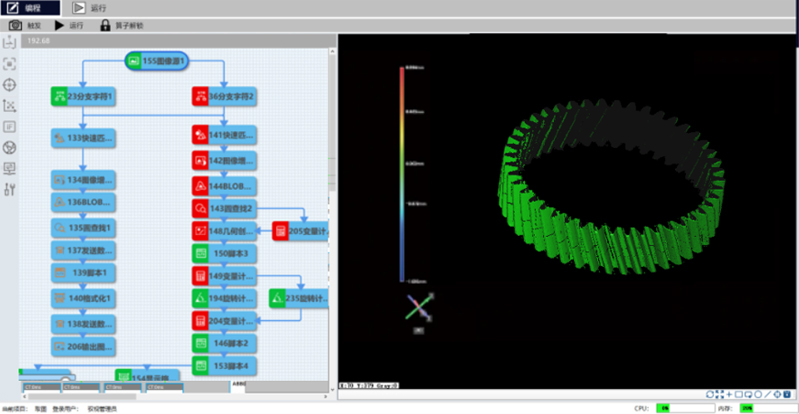Open the IF logic tools in left sidebar
The width and height of the screenshot is (799, 414).
click(x=10, y=126)
